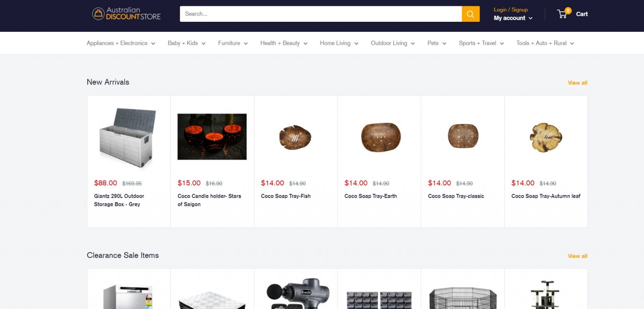Select the Coco Soap Tray-Fish image

[x=295, y=137]
